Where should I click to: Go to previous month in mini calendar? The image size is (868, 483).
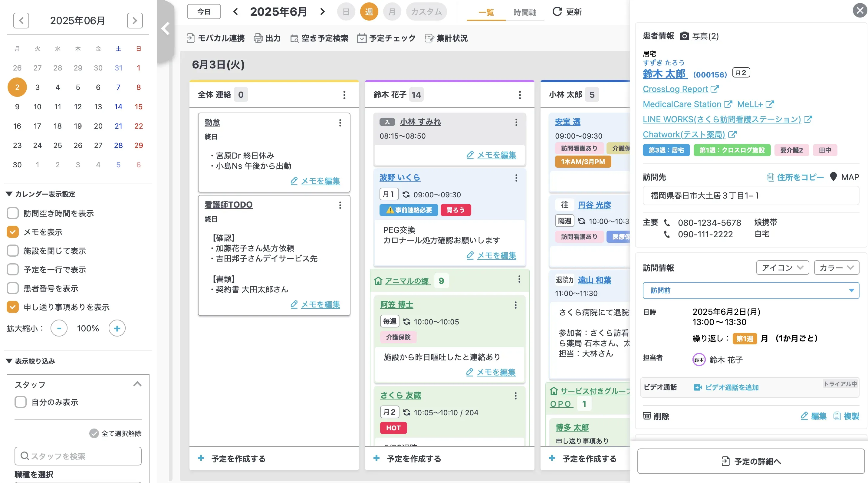[21, 21]
